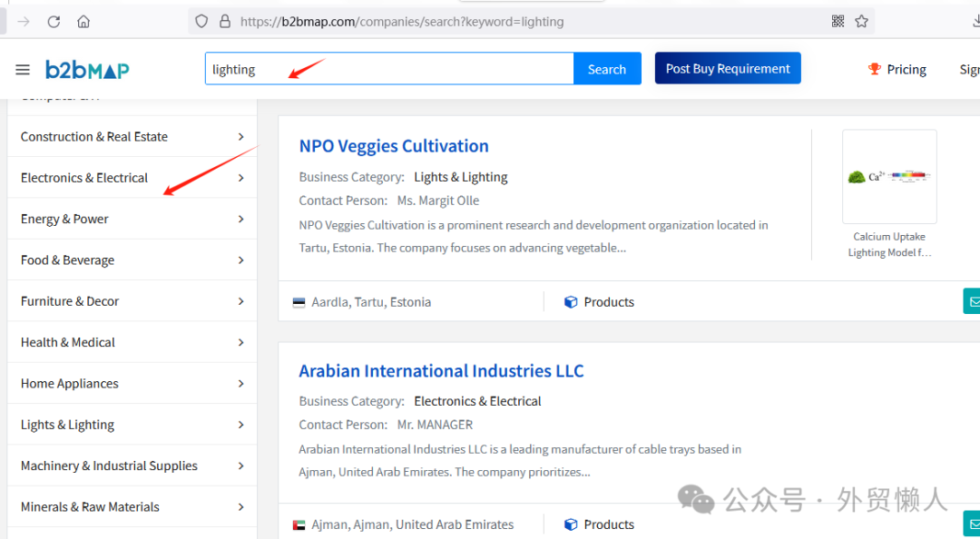Viewport: 980px width, 539px height.
Task: Click the b2bMAP logo
Action: tap(87, 70)
